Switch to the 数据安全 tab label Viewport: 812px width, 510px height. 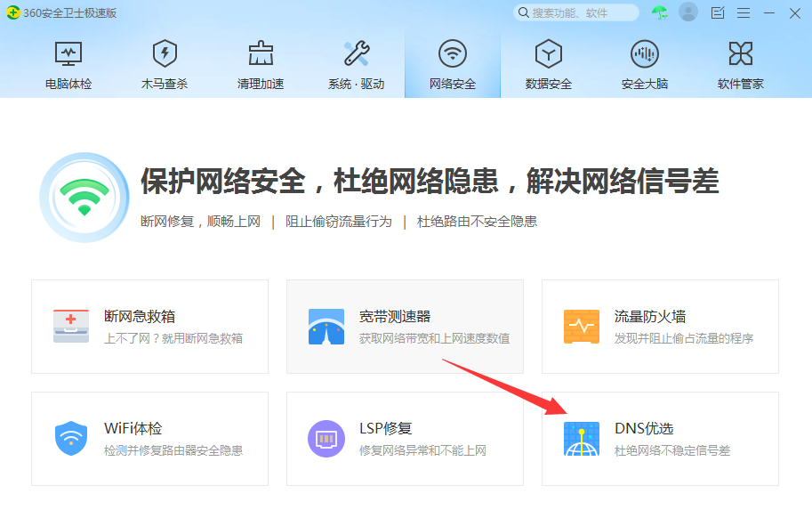[x=549, y=84]
